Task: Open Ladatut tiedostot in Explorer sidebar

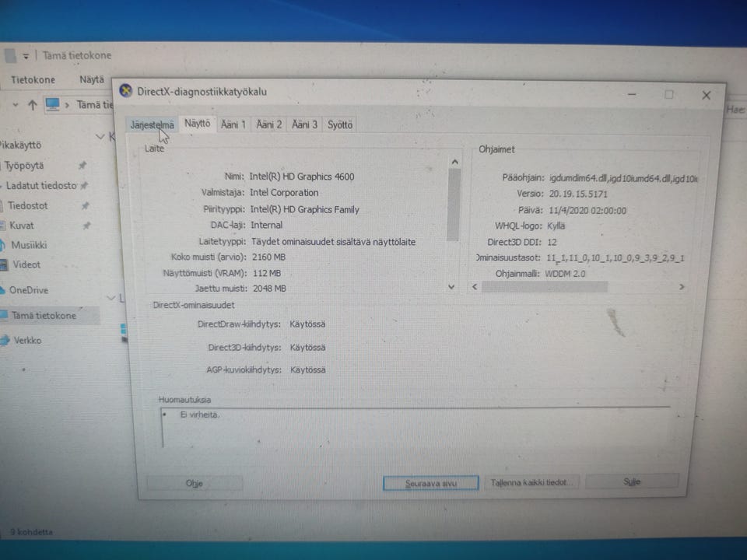Action: [41, 186]
